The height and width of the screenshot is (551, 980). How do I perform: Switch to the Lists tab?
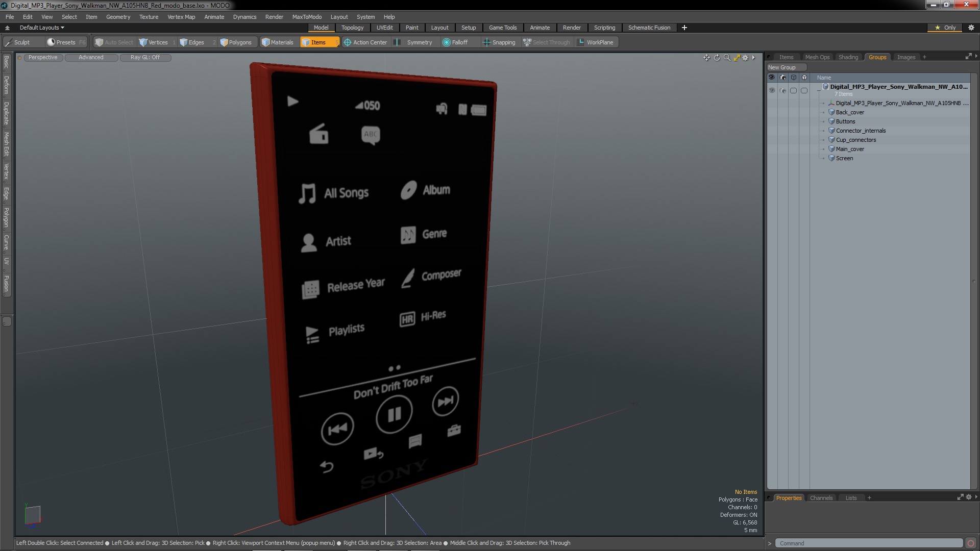[851, 498]
